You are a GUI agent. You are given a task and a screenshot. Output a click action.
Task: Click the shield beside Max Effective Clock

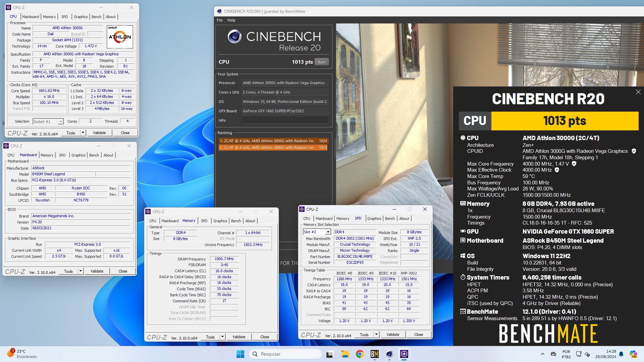pos(557,170)
